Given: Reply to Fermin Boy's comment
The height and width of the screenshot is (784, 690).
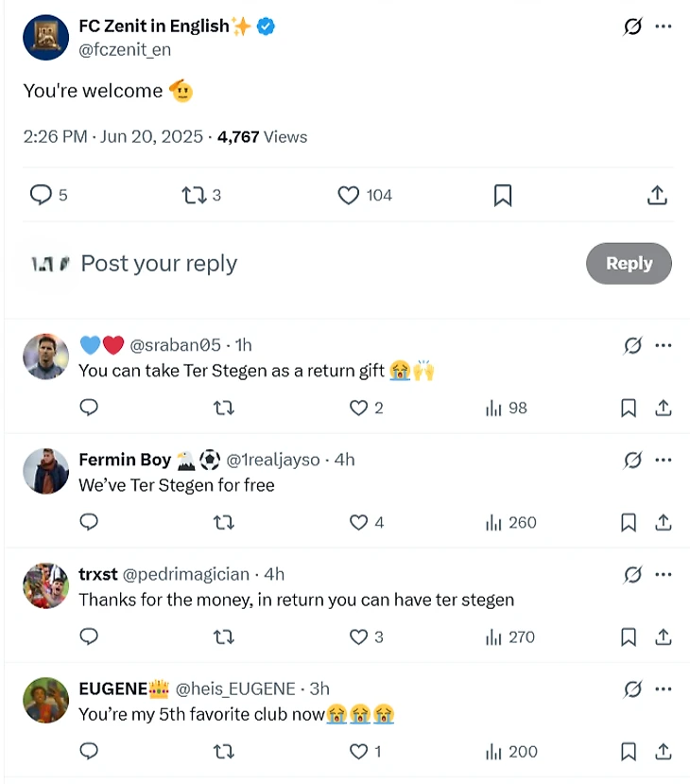Looking at the screenshot, I should pyautogui.click(x=89, y=522).
